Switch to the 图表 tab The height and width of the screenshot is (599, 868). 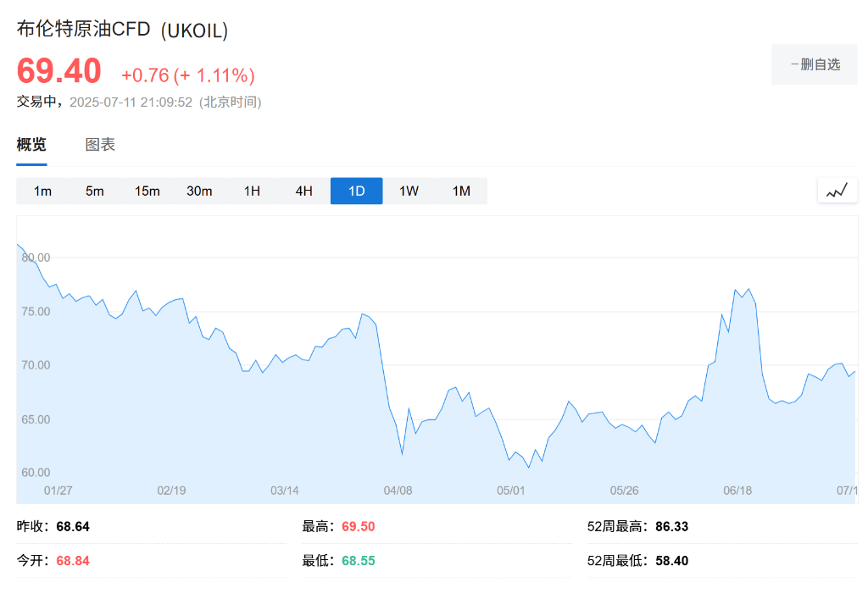tap(102, 144)
